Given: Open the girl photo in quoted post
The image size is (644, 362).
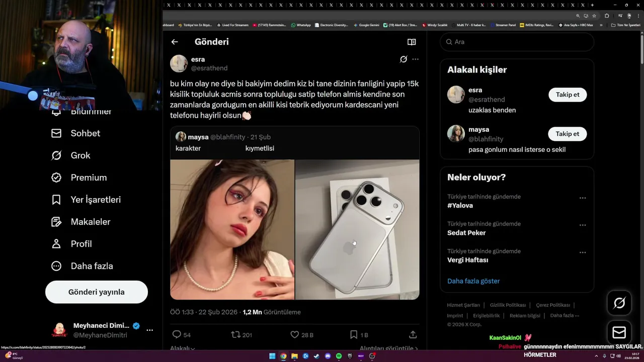Looking at the screenshot, I should click(x=232, y=230).
